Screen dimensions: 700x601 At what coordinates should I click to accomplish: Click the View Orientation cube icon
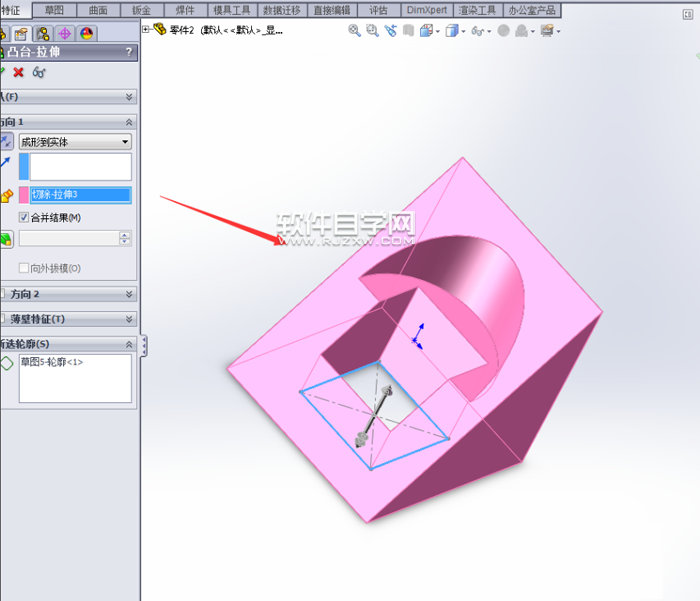(427, 30)
